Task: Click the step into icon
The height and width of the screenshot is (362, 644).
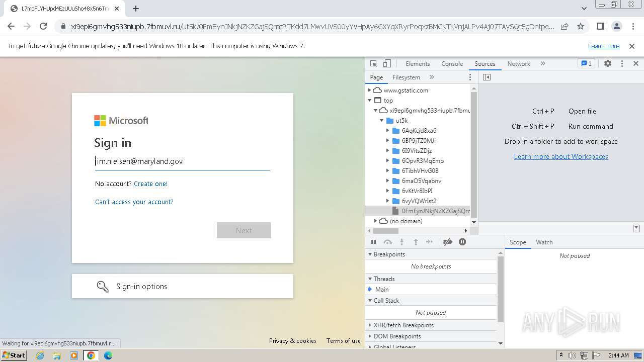Action: pos(401,242)
